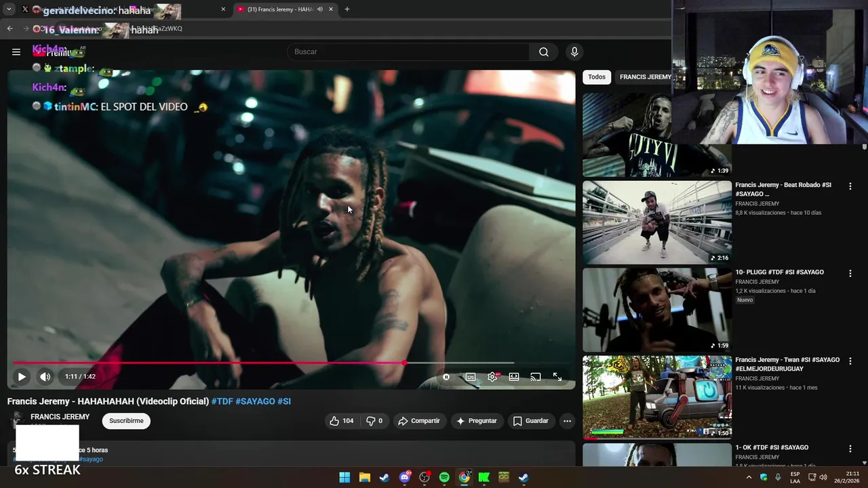Like the video with 104 likes
Screen dimensions: 868x488
point(341,421)
